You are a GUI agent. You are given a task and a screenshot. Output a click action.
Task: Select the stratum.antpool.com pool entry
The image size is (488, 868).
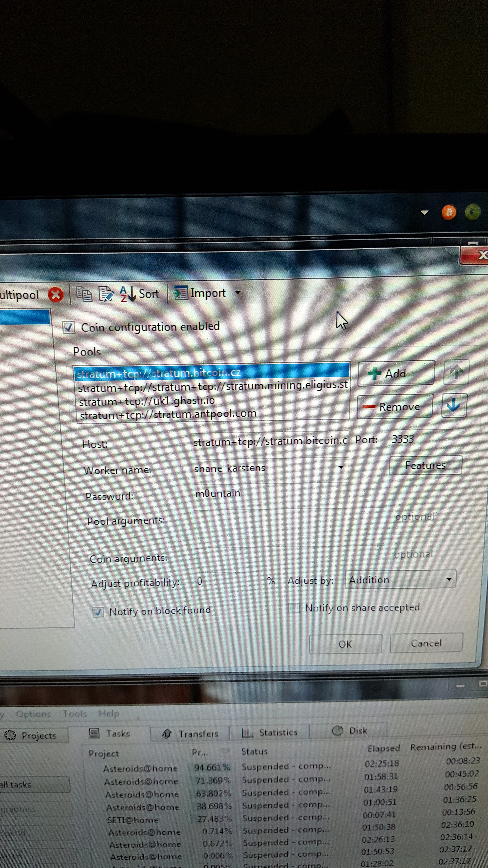(x=168, y=414)
